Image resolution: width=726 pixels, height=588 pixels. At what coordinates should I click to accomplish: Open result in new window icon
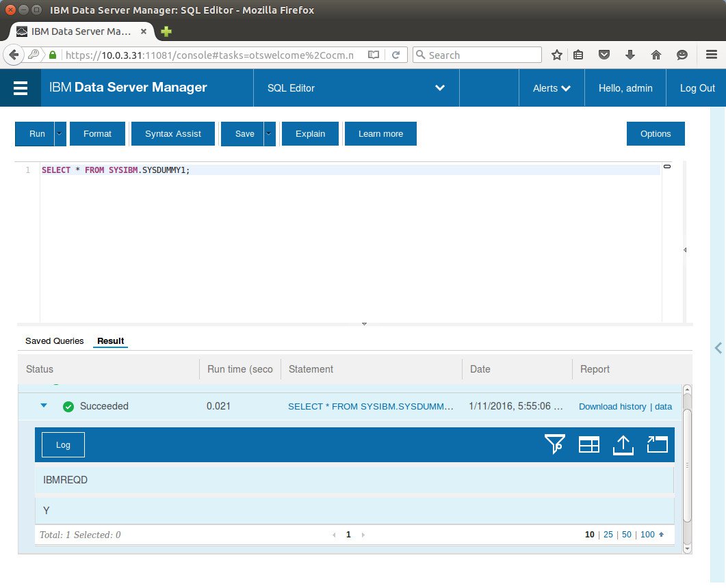(657, 444)
